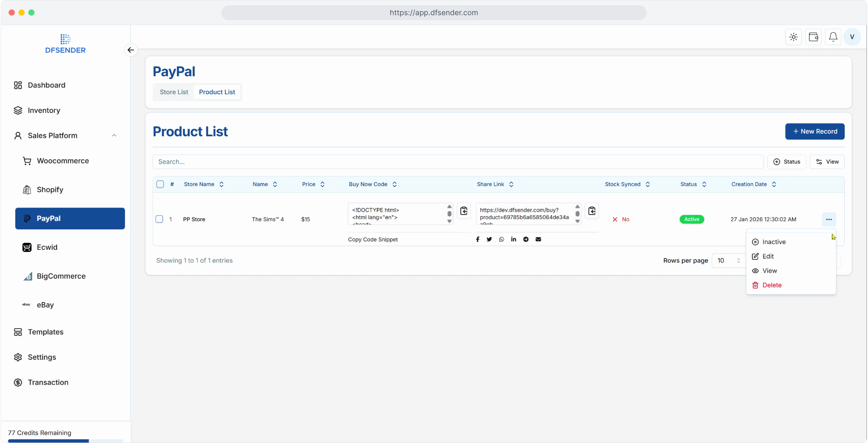Switch to the Store List tab
Screen dimensions: 868x443
174,92
